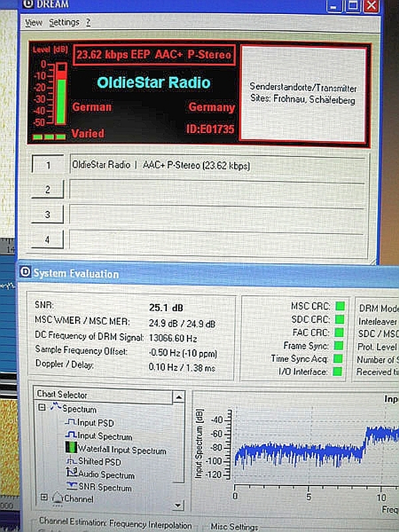This screenshot has width=399, height=532.
Task: Collapse the Spectrum tree node
Action: [x=42, y=408]
